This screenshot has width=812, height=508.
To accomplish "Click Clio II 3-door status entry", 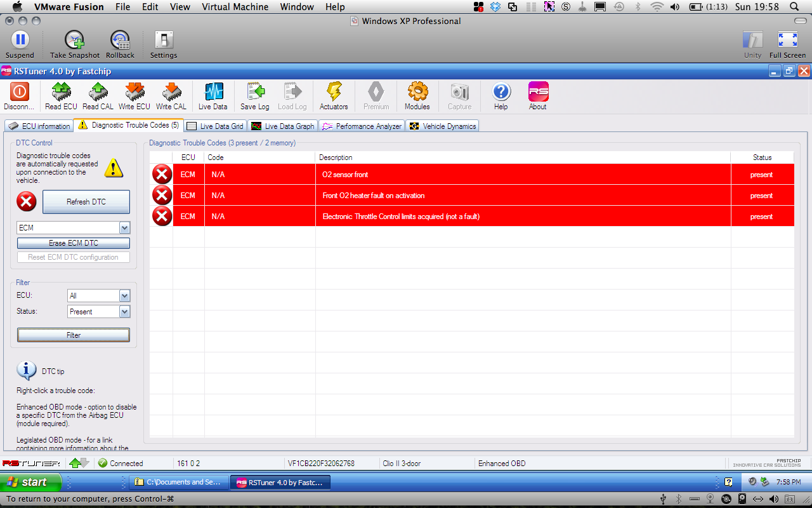I will [402, 464].
